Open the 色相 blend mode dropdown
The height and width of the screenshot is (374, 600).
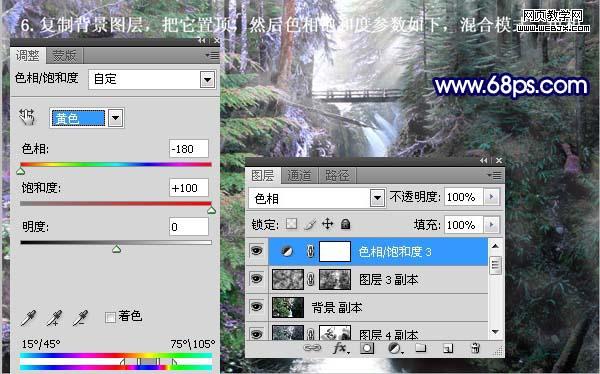coord(377,198)
